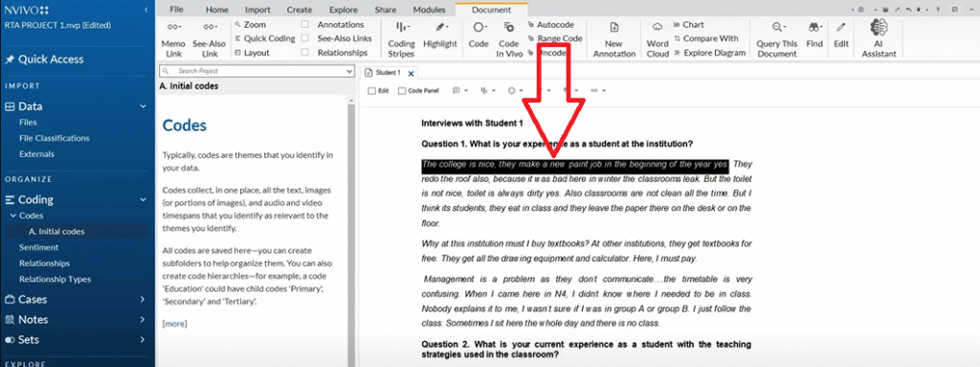The width and height of the screenshot is (980, 367).
Task: Open the Search Project dropdown arrow
Action: 348,72
